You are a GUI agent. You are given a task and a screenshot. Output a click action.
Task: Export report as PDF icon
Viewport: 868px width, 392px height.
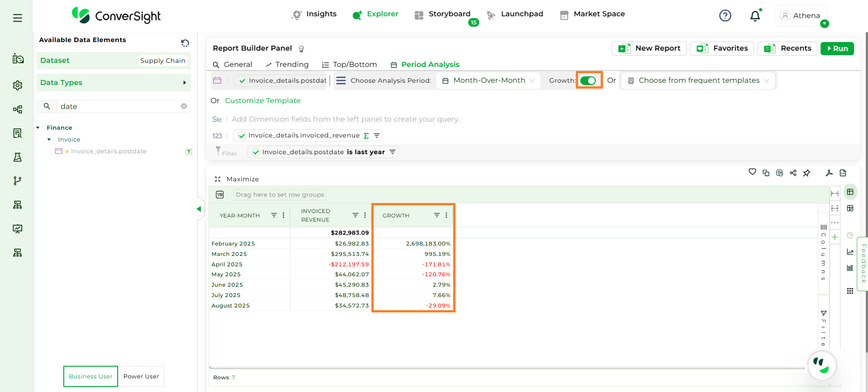pos(829,173)
